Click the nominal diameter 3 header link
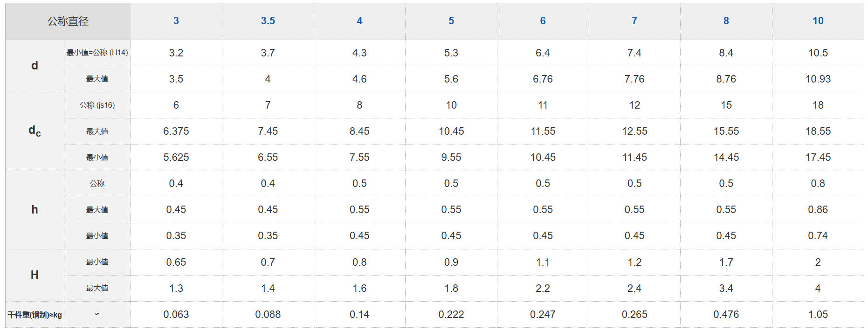Screen dimensions: 868x331 pos(176,21)
